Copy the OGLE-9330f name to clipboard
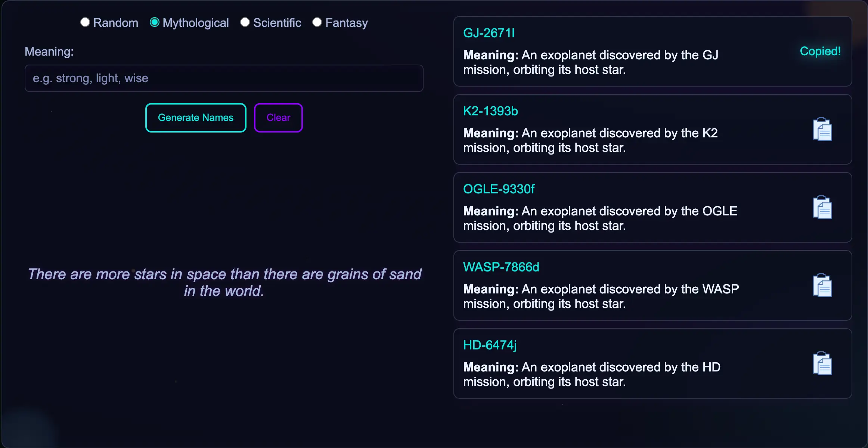Image resolution: width=868 pixels, height=448 pixels. coord(822,207)
